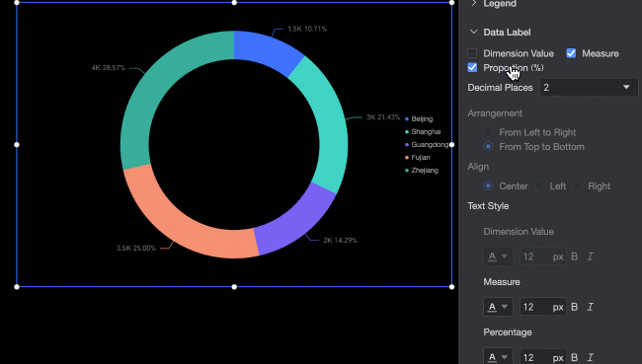Choose Right alignment radio
Image resolution: width=642 pixels, height=364 pixels.
click(x=577, y=186)
